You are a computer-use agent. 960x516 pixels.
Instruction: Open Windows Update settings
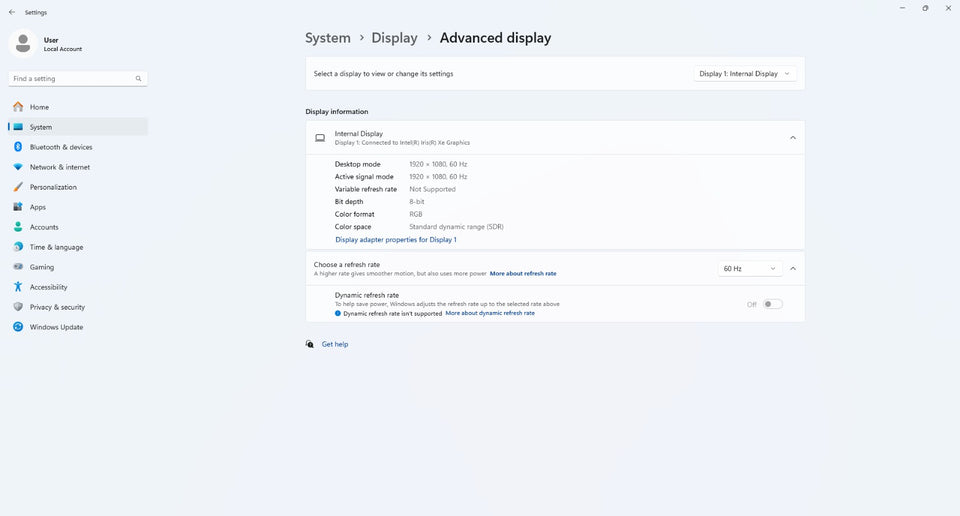pyautogui.click(x=78, y=327)
